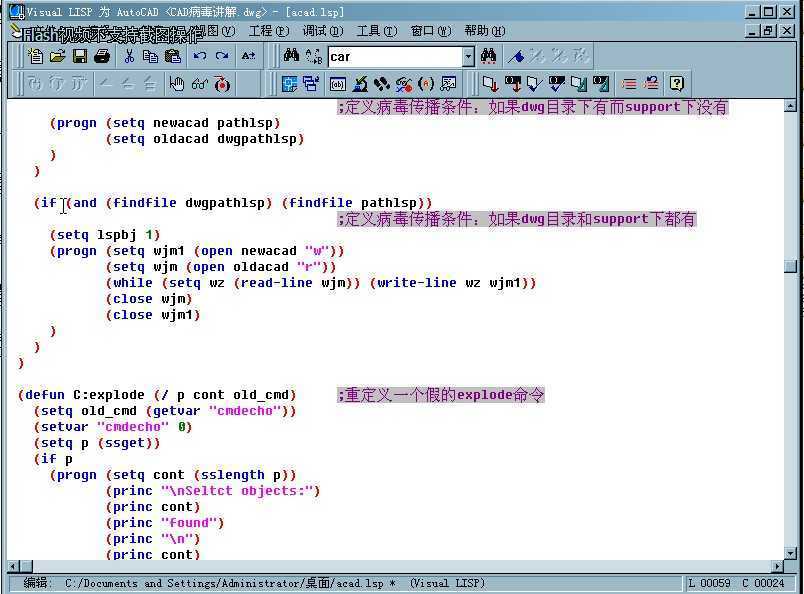Click the '(setq oldacad dwgpathlsp)' line
Image resolution: width=804 pixels, height=594 pixels.
205,139
